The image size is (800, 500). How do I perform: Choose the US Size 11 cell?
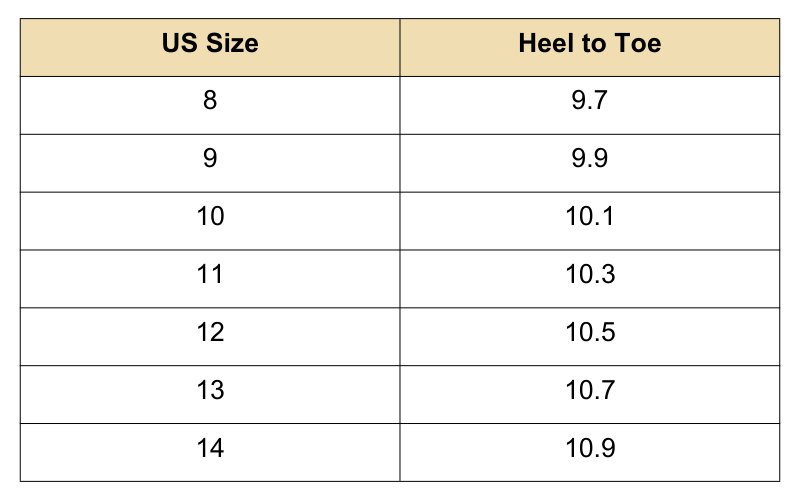pos(210,275)
